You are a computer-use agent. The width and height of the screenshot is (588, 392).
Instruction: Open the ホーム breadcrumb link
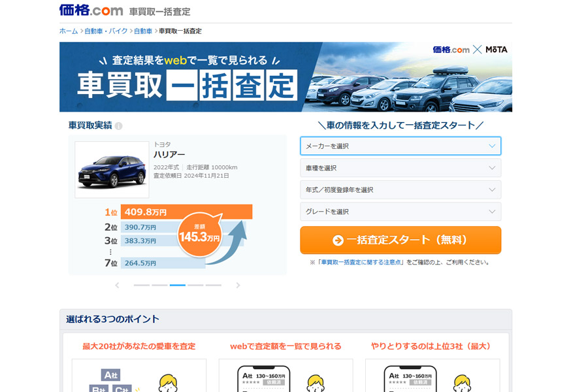pos(69,31)
